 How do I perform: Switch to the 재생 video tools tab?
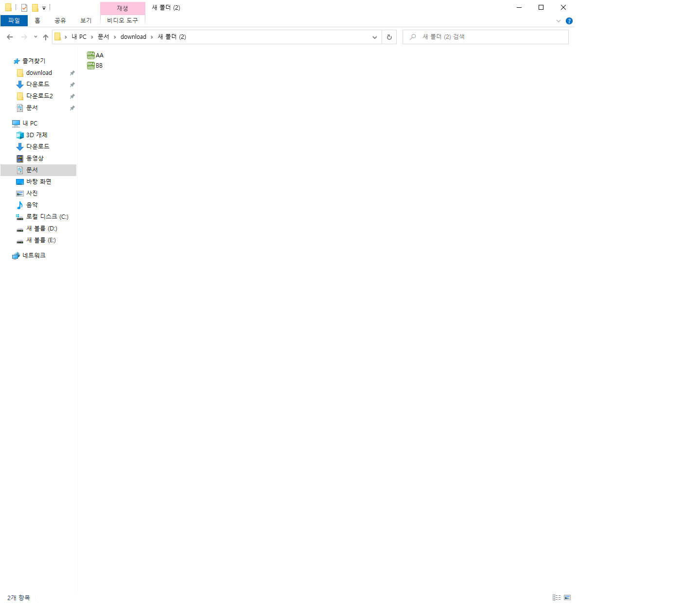[x=122, y=7]
